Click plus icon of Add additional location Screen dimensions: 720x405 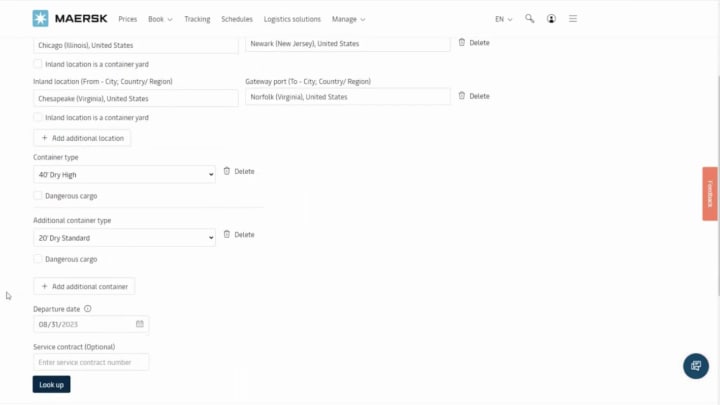[x=45, y=138]
